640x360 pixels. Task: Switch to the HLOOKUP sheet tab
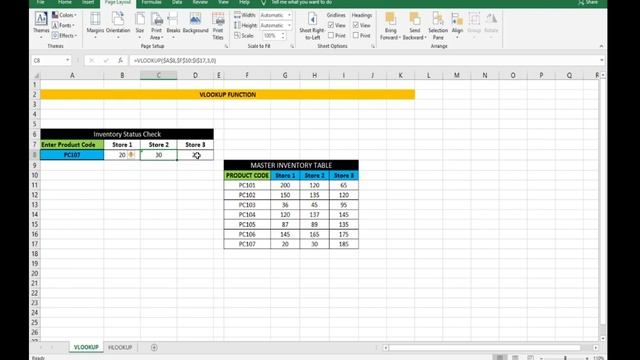pyautogui.click(x=120, y=347)
